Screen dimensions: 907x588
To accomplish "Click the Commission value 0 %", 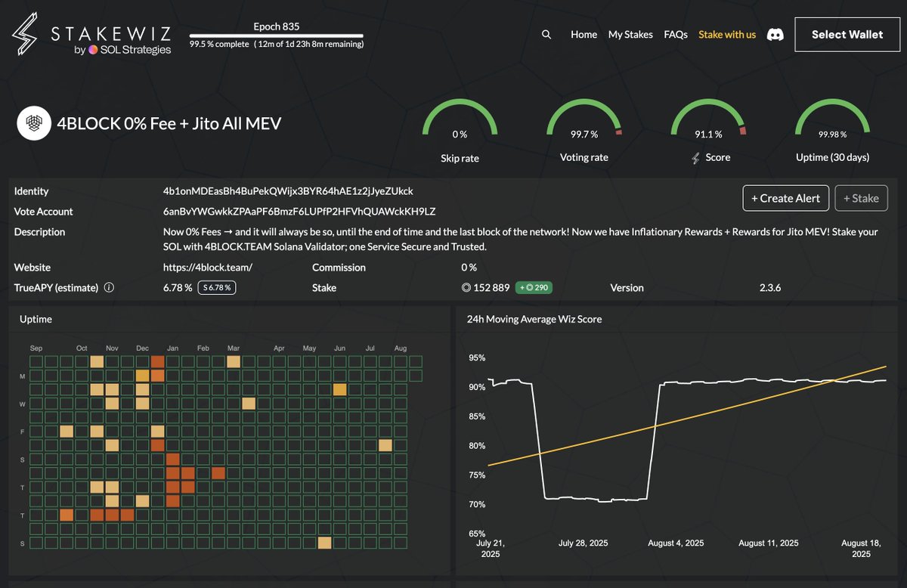I will [x=469, y=268].
